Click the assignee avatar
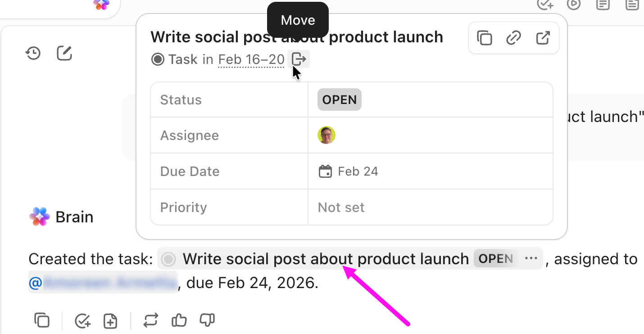 327,135
